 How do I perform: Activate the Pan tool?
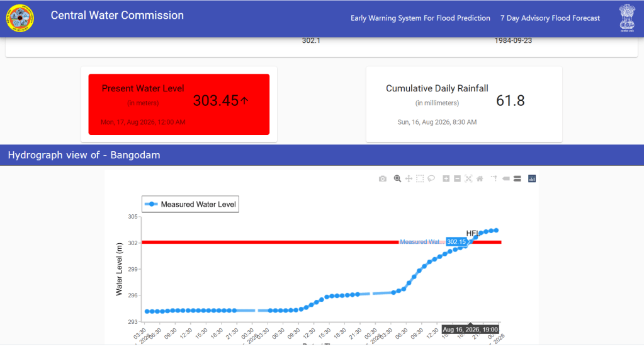point(409,178)
